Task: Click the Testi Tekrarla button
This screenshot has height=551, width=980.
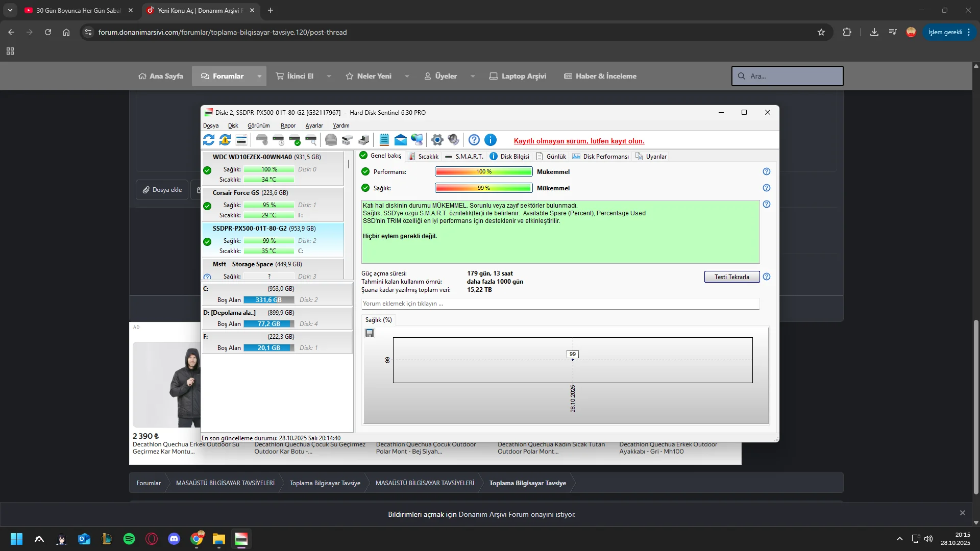Action: [731, 277]
